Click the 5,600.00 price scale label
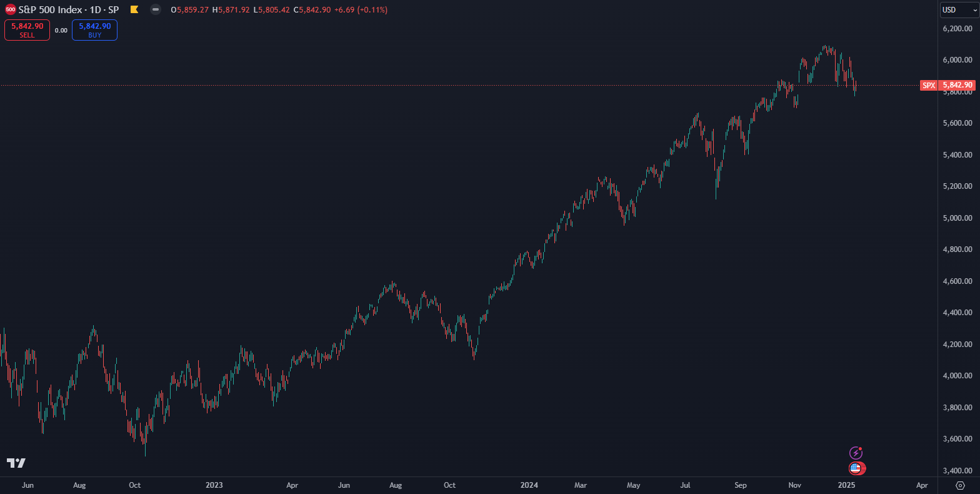The height and width of the screenshot is (494, 980). [957, 123]
